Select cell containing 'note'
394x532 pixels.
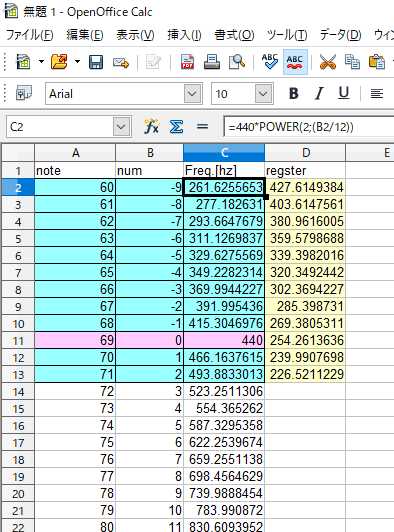(75, 170)
